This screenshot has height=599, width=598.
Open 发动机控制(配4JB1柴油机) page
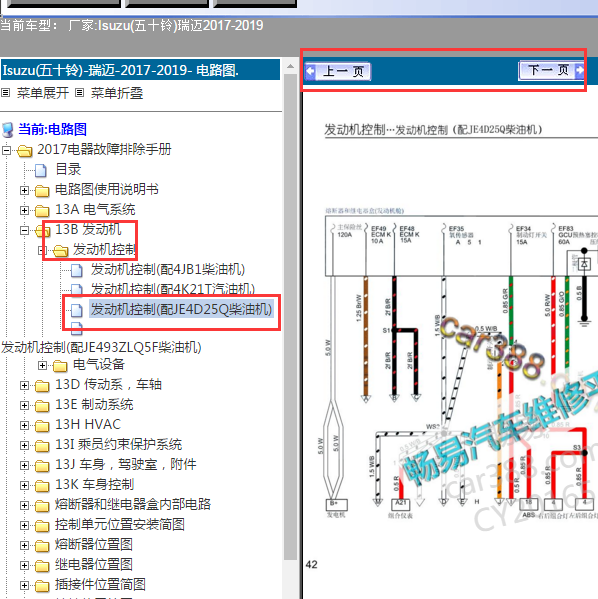[x=168, y=269]
